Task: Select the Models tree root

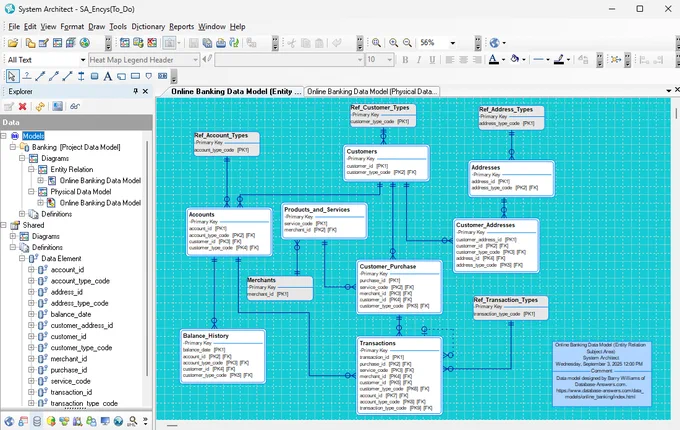Action: tap(33, 136)
